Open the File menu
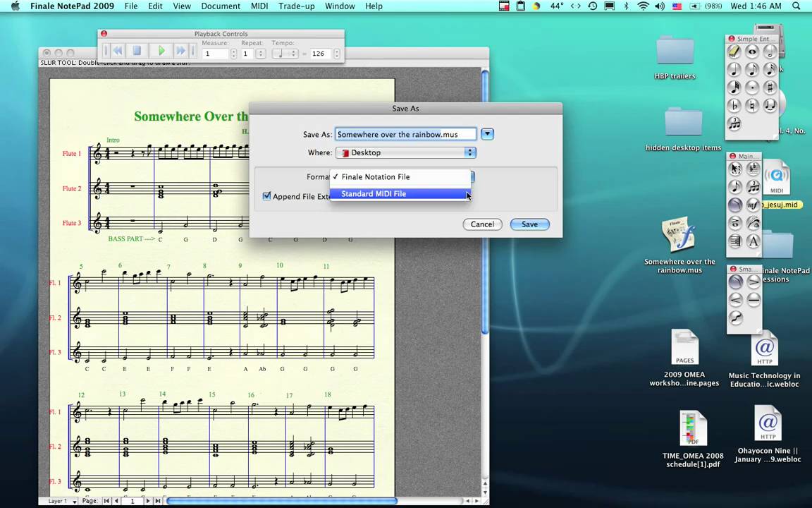 click(x=131, y=6)
